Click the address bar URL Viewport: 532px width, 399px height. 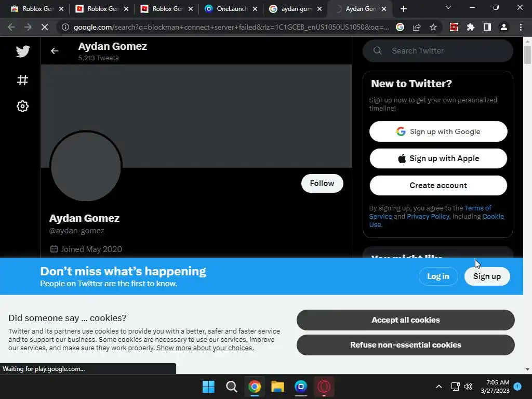click(x=231, y=27)
